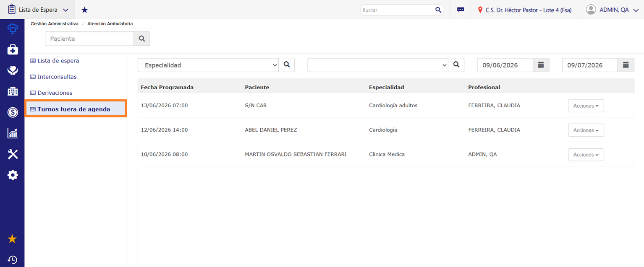The width and height of the screenshot is (644, 267).
Task: Click patient name S/N CAR
Action: (x=256, y=106)
